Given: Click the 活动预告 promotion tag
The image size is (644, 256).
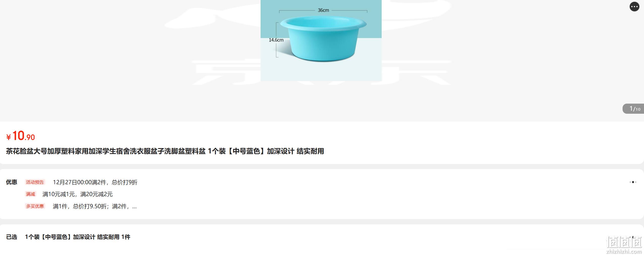Looking at the screenshot, I should [x=35, y=182].
